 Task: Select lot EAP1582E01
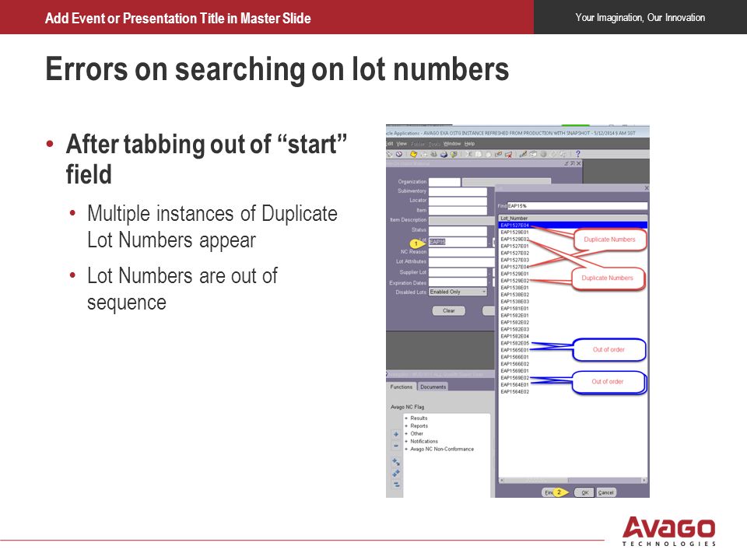click(x=514, y=315)
